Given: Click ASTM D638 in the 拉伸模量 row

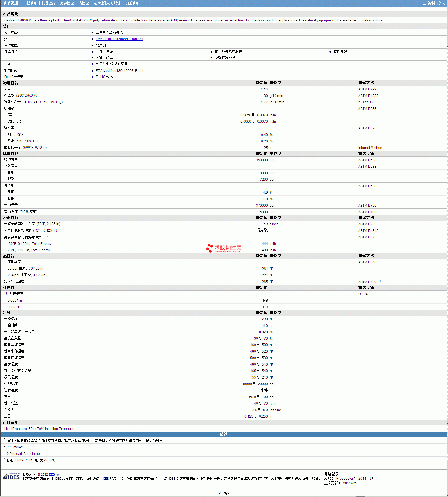Looking at the screenshot, I should (367, 160).
